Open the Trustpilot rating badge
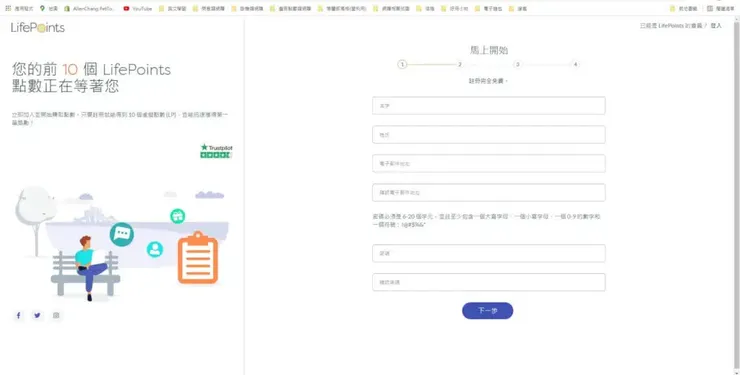Screen dimensions: 740x375 [x=216, y=151]
